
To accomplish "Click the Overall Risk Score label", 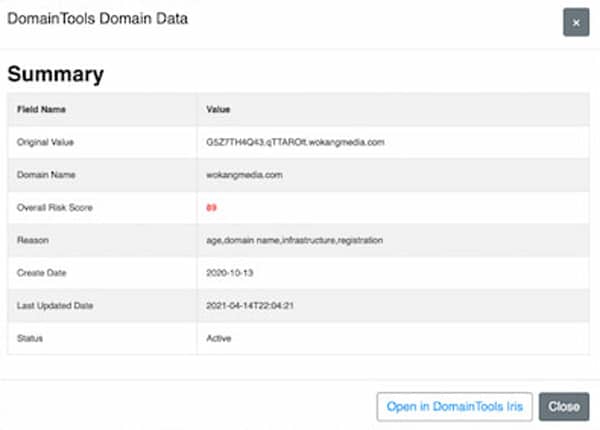I will (55, 208).
